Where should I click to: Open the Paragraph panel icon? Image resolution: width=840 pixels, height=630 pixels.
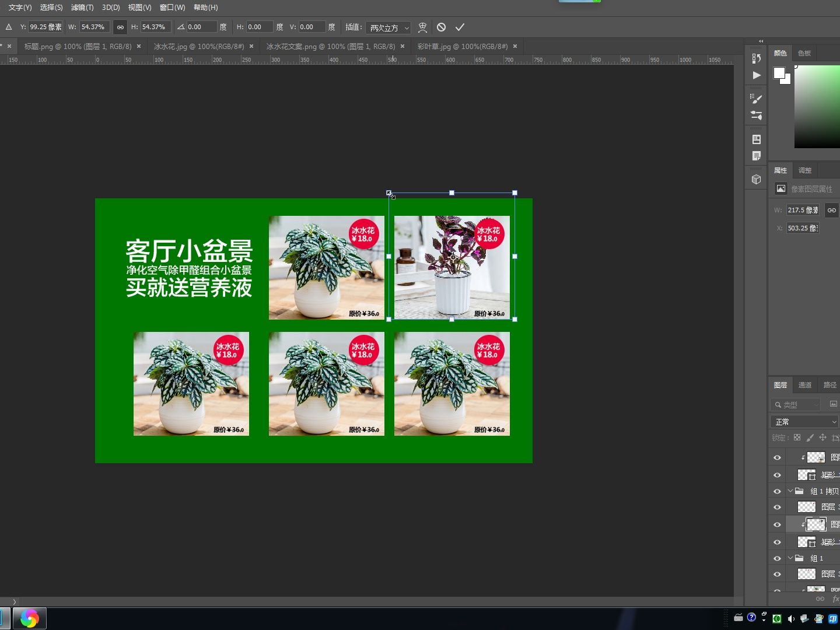coord(756,156)
